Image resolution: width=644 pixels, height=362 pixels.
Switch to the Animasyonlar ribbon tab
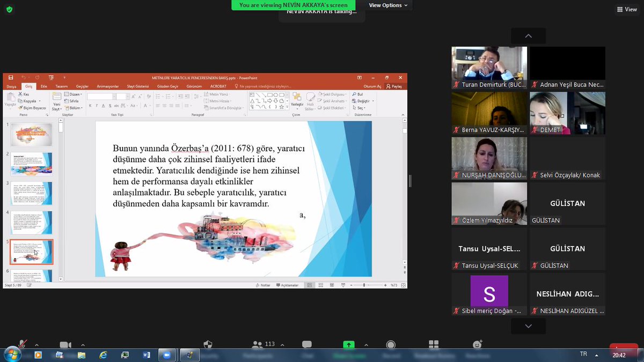pos(108,86)
